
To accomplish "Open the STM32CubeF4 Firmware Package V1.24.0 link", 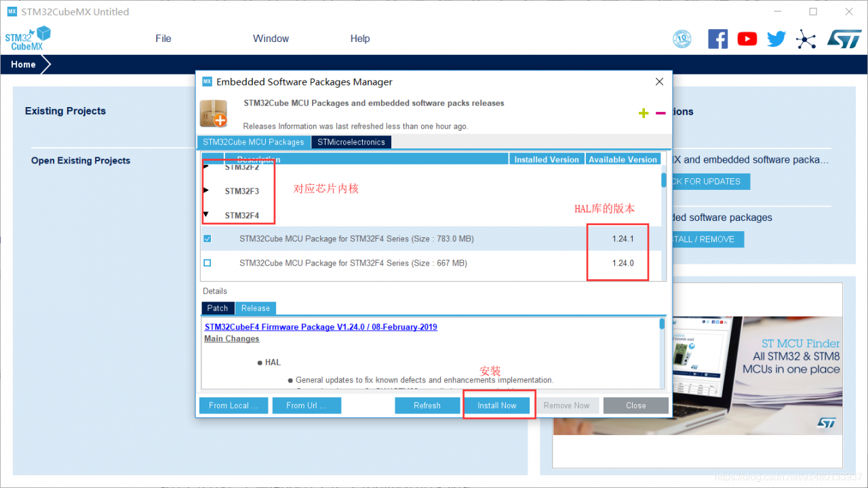I will [321, 327].
